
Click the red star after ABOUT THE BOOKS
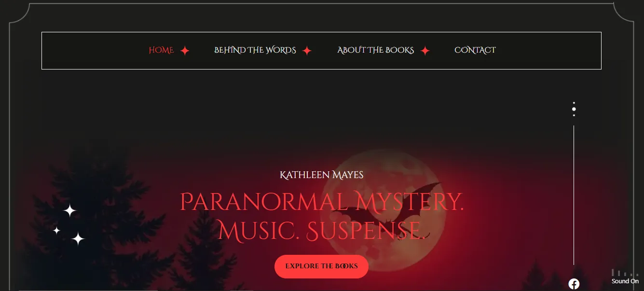425,51
